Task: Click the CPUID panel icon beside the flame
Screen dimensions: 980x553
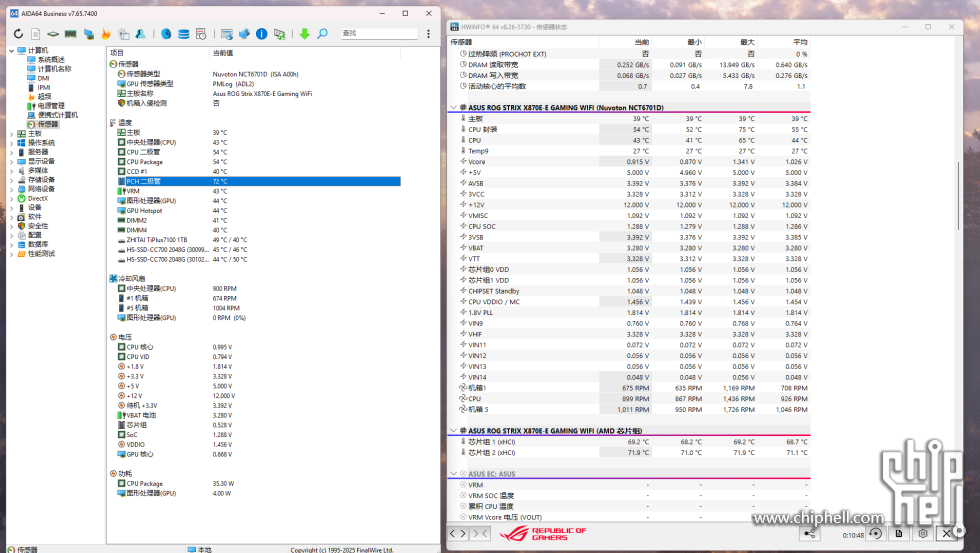Action: click(x=124, y=34)
